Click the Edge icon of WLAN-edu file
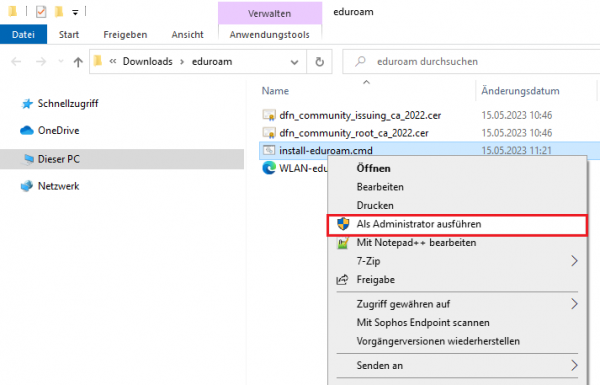 pyautogui.click(x=269, y=168)
